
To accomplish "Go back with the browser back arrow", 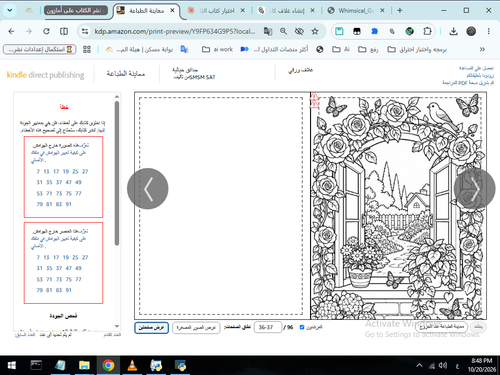I will [11, 31].
